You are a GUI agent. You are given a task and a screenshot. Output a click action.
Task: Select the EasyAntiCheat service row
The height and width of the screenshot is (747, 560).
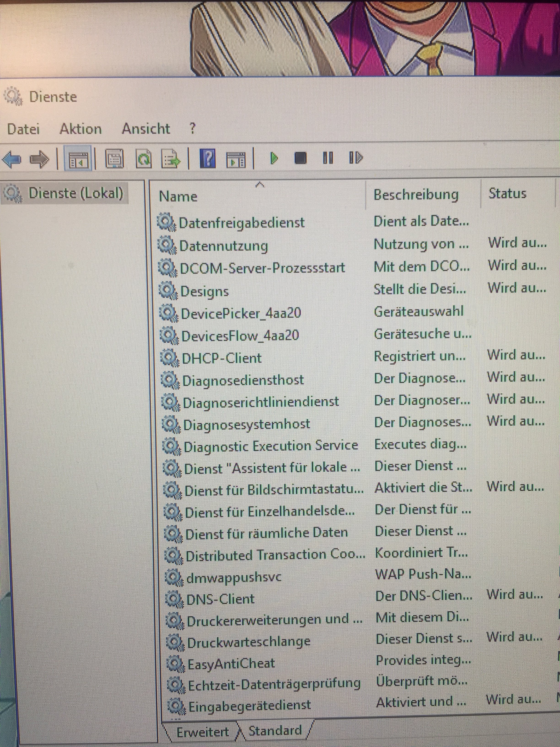tap(231, 664)
